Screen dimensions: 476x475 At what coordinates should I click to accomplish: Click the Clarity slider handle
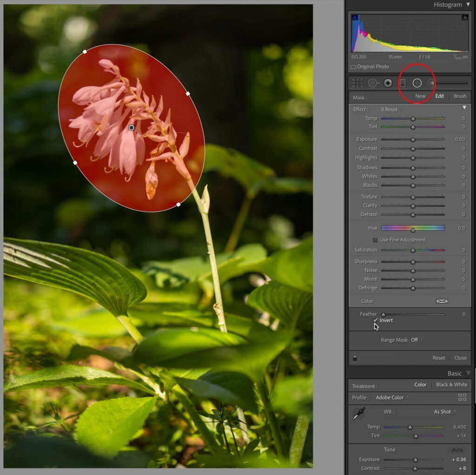(x=413, y=206)
